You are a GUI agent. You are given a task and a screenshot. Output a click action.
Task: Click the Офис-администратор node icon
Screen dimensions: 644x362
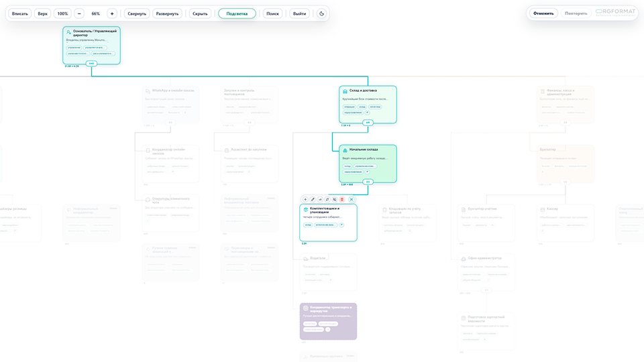464,259
